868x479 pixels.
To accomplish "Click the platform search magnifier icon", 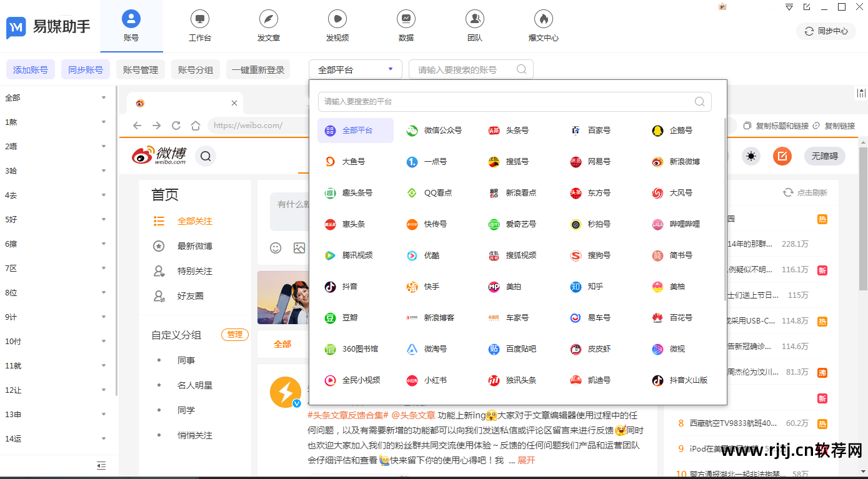I will pyautogui.click(x=700, y=102).
